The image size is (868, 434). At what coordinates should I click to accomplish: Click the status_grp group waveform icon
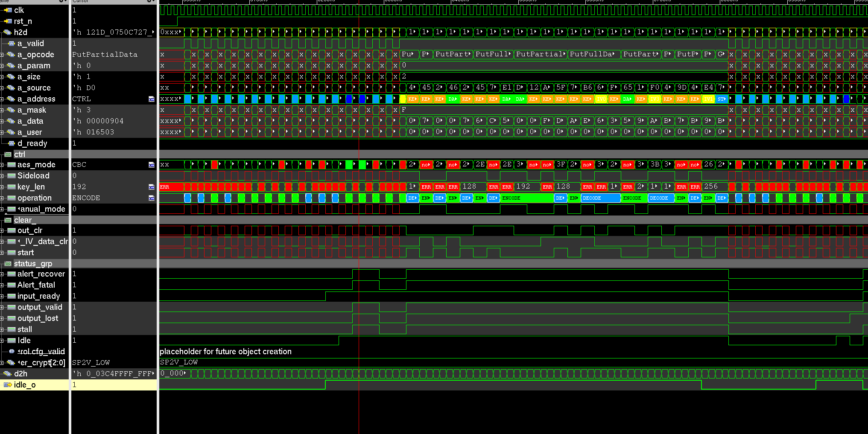pyautogui.click(x=8, y=263)
